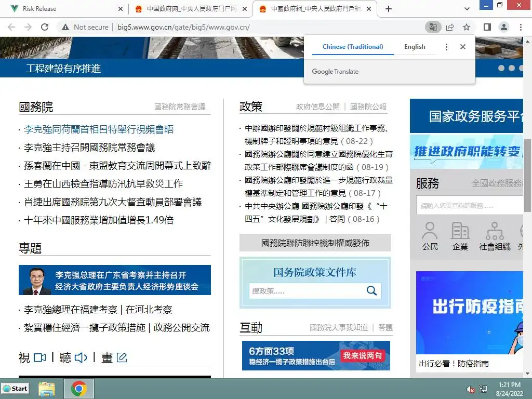This screenshot has width=532, height=399.
Task: Bookmark this page with the star icon
Action: (467, 27)
